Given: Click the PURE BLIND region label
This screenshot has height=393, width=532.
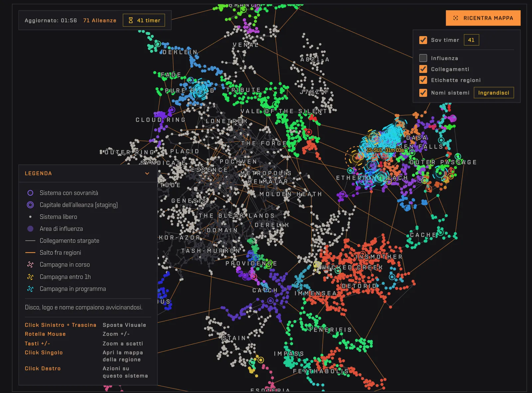Looking at the screenshot, I should [190, 91].
